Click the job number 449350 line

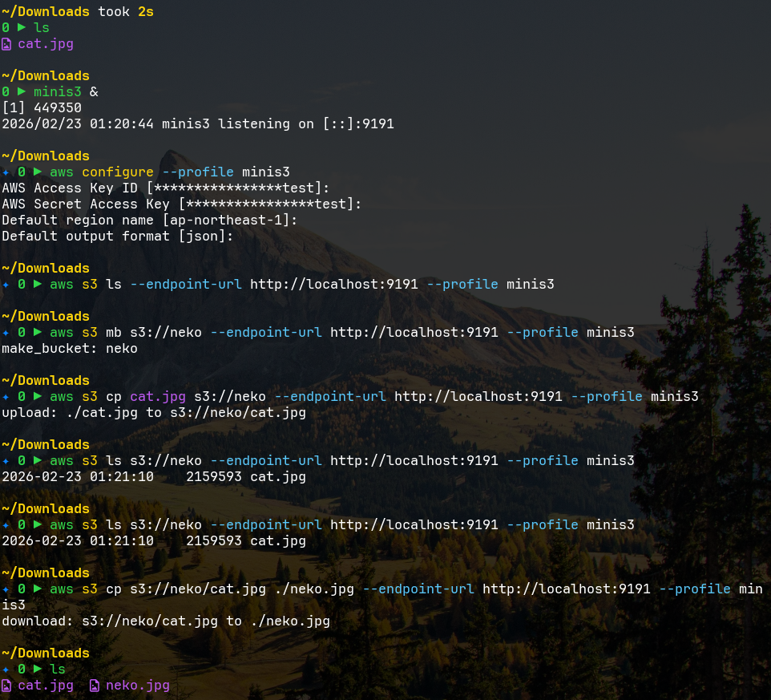pos(42,108)
